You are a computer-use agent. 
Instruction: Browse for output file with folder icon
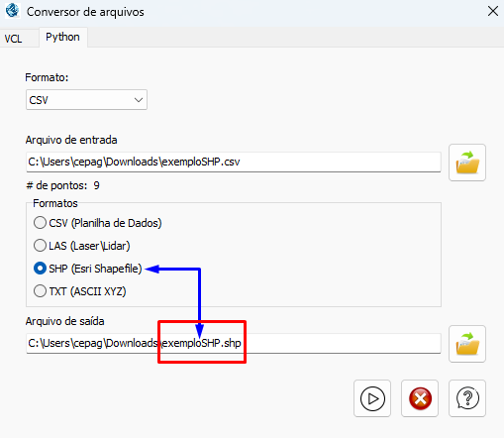[x=467, y=344]
